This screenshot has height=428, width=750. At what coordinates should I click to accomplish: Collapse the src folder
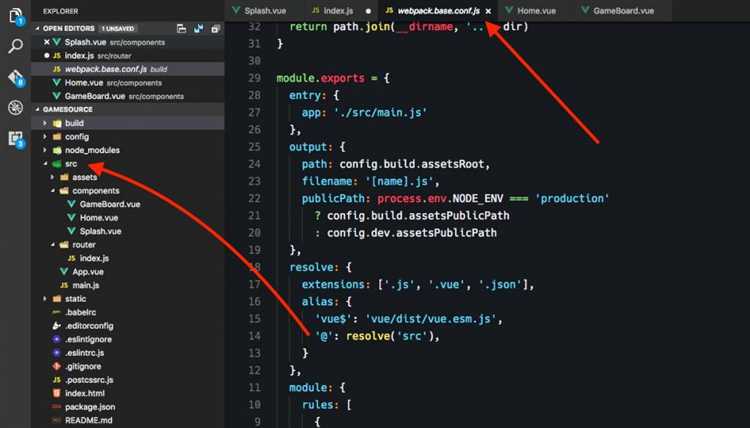[x=45, y=163]
